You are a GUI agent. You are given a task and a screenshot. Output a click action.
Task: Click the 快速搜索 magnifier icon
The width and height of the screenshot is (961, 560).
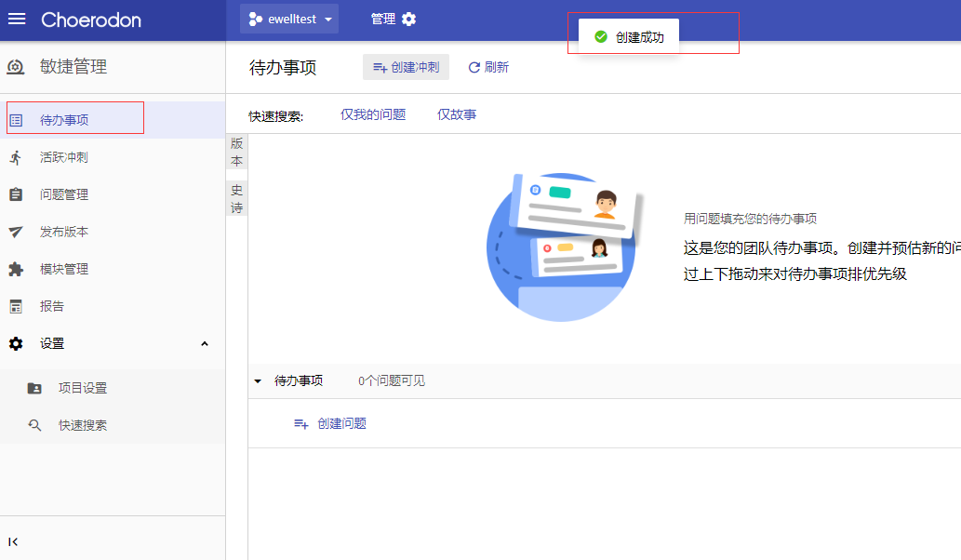(x=35, y=425)
